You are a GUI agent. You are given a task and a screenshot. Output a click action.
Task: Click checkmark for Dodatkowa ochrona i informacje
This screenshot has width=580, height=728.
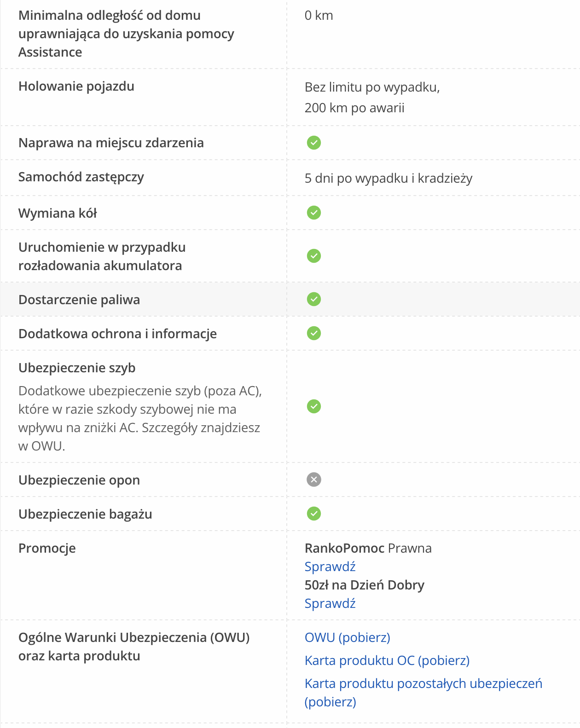pyautogui.click(x=314, y=333)
